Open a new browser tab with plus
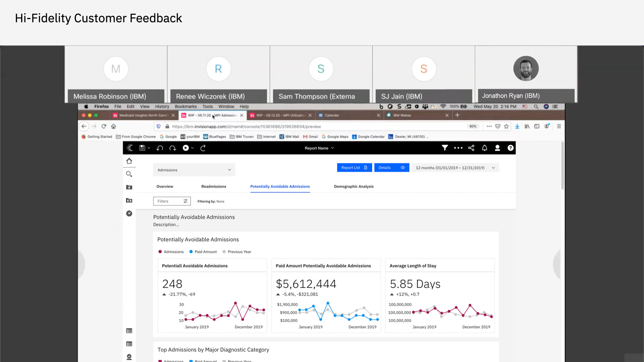 [457, 115]
